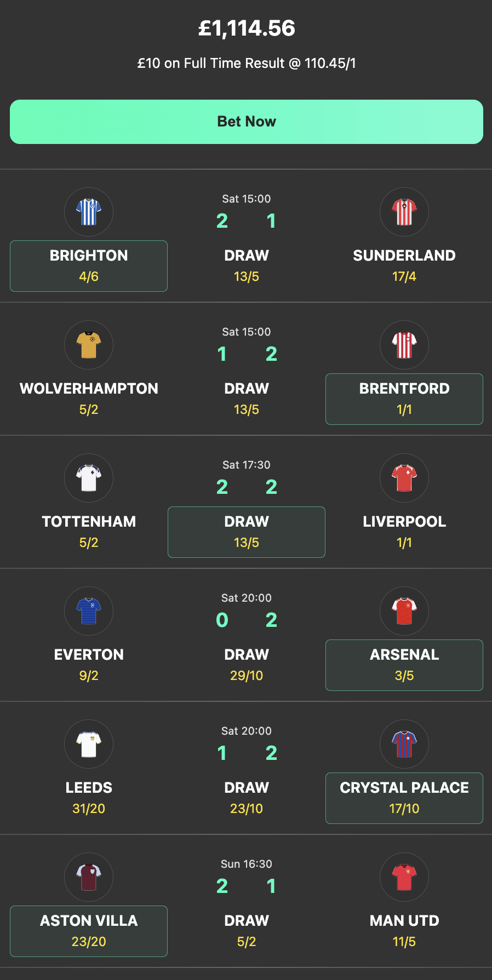Click the Everton blue shirt icon

pyautogui.click(x=88, y=611)
